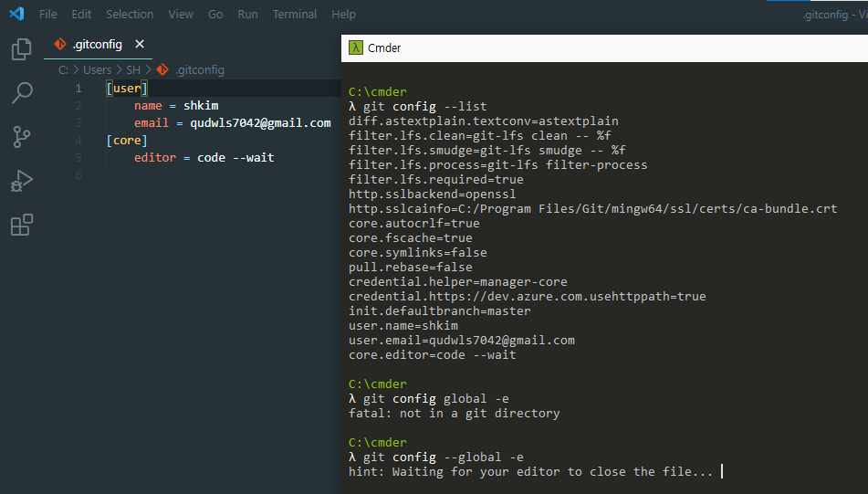Screen dimensions: 868x494
Task: Click 'http.sslbackend=openssl' output line
Action: [x=432, y=194]
